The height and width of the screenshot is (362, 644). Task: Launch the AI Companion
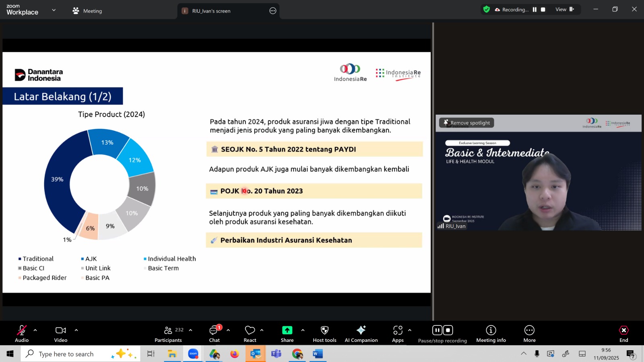point(361,333)
